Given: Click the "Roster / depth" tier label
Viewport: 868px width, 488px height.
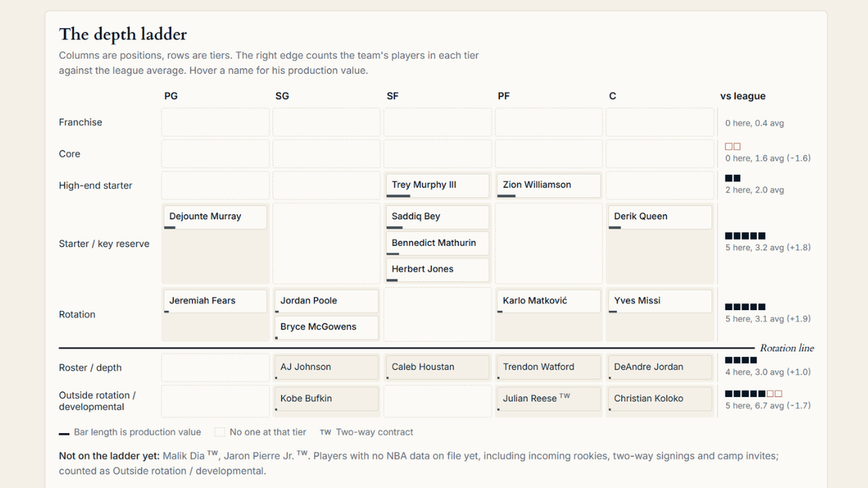Looking at the screenshot, I should (90, 368).
